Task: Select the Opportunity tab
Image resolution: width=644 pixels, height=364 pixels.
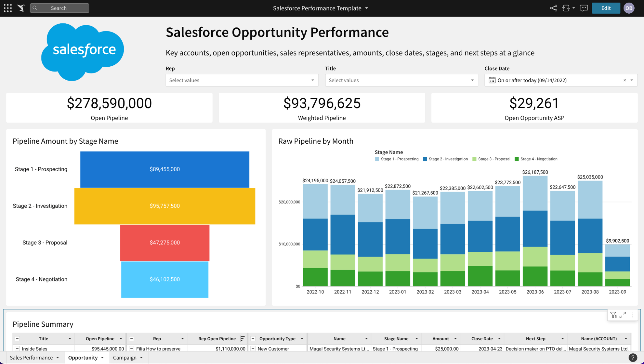Action: [83, 357]
